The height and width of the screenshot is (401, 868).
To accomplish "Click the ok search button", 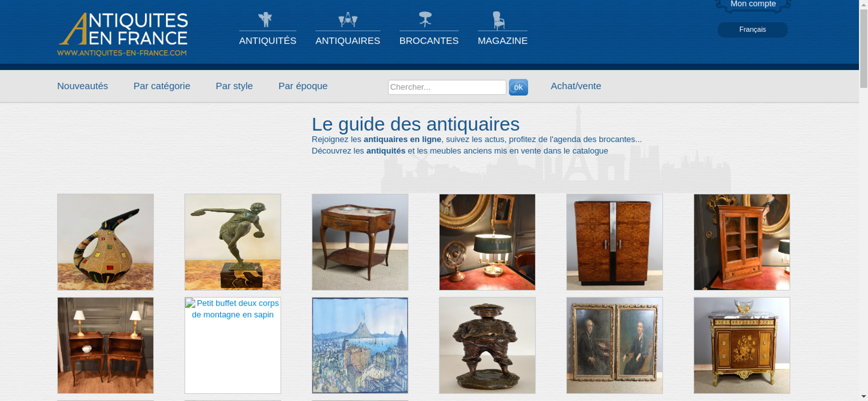I will coord(518,87).
